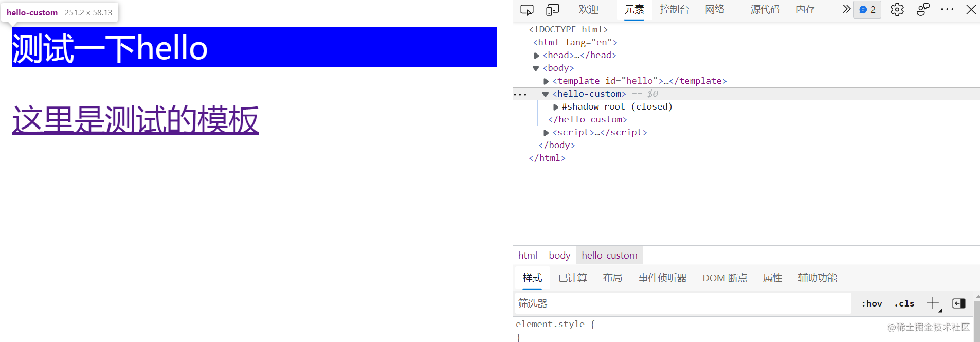The image size is (980, 342).
Task: Switch to the 内存 tab
Action: click(x=805, y=9)
